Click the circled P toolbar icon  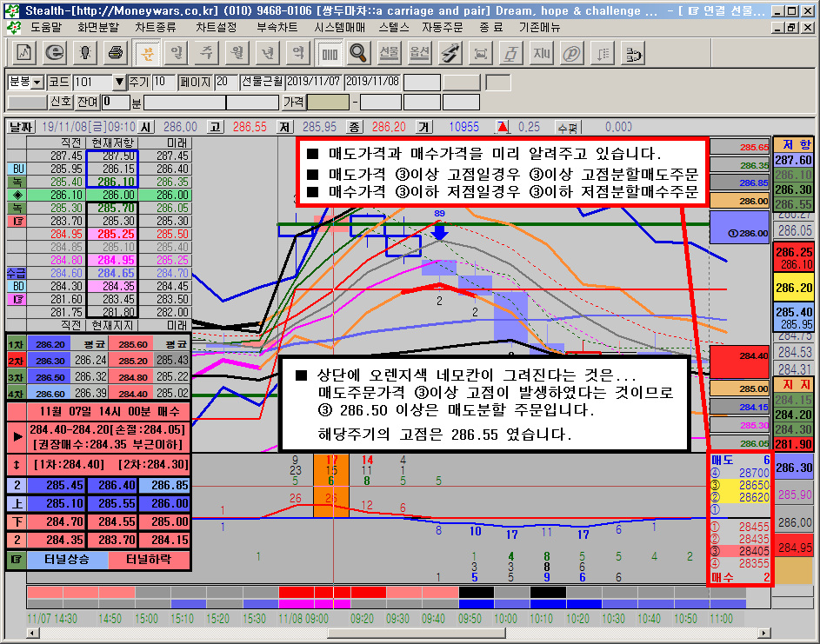tap(571, 53)
